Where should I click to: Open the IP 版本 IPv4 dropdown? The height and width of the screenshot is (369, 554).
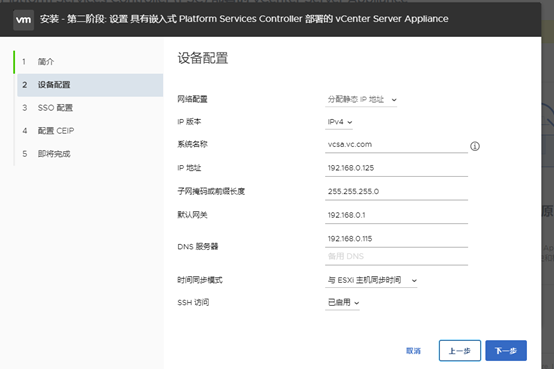click(x=339, y=122)
